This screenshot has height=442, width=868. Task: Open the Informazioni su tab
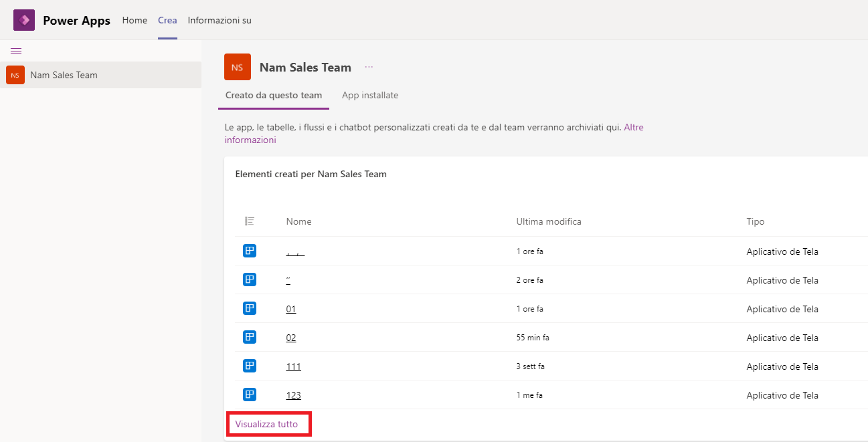tap(220, 20)
